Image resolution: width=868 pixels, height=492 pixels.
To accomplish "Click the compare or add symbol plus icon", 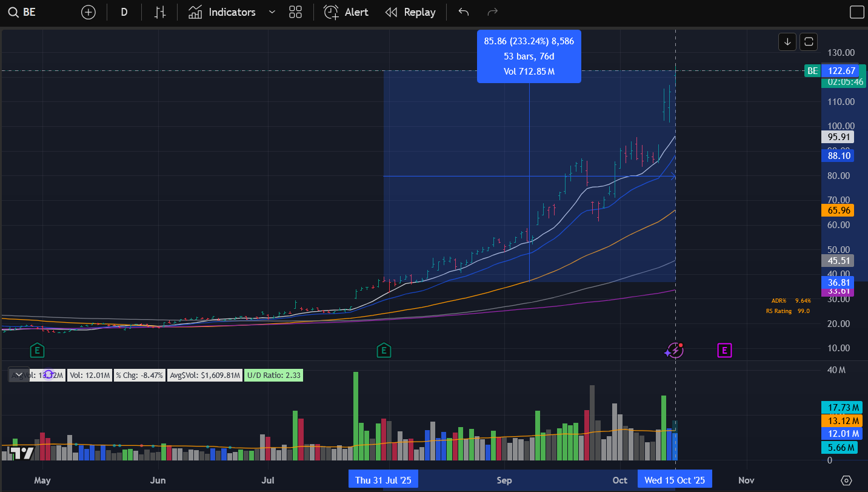I will coord(88,12).
